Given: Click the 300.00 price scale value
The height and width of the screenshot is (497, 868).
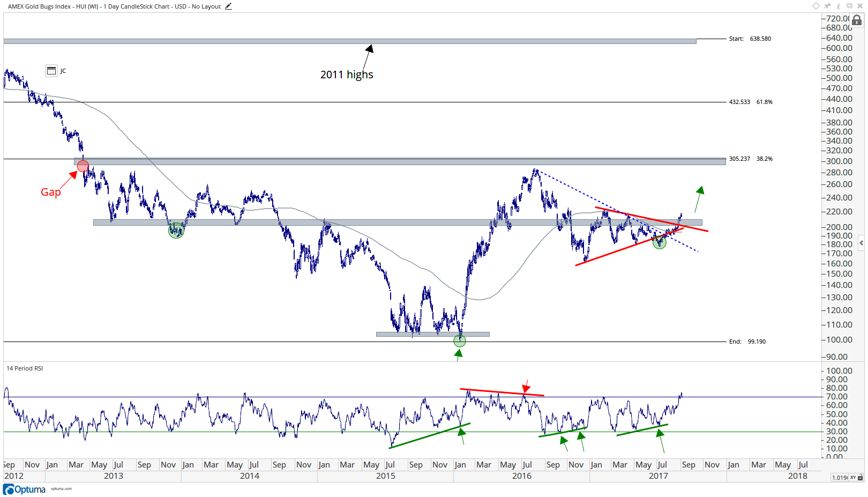Looking at the screenshot, I should click(x=839, y=161).
